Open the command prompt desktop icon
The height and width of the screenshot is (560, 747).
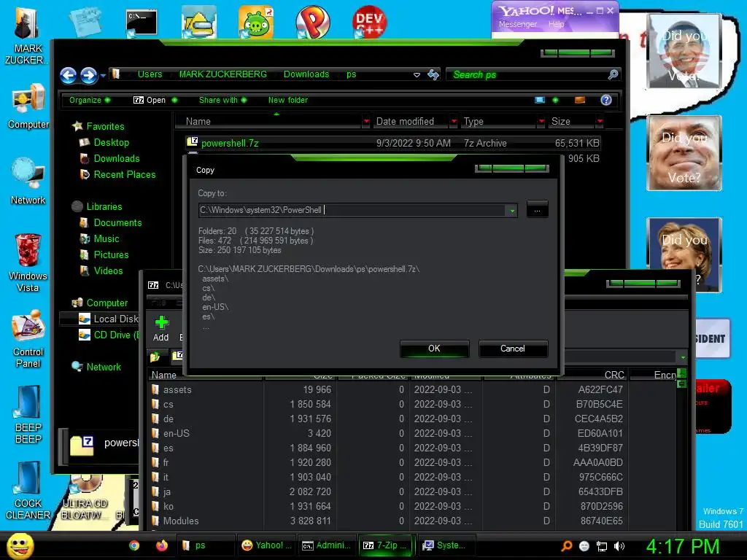click(x=141, y=23)
